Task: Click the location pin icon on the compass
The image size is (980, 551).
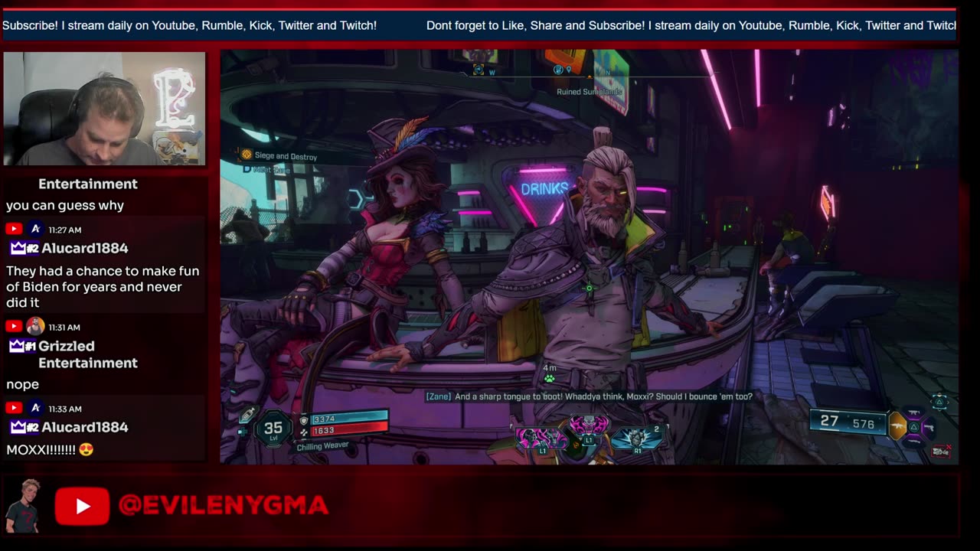Action: click(x=569, y=70)
